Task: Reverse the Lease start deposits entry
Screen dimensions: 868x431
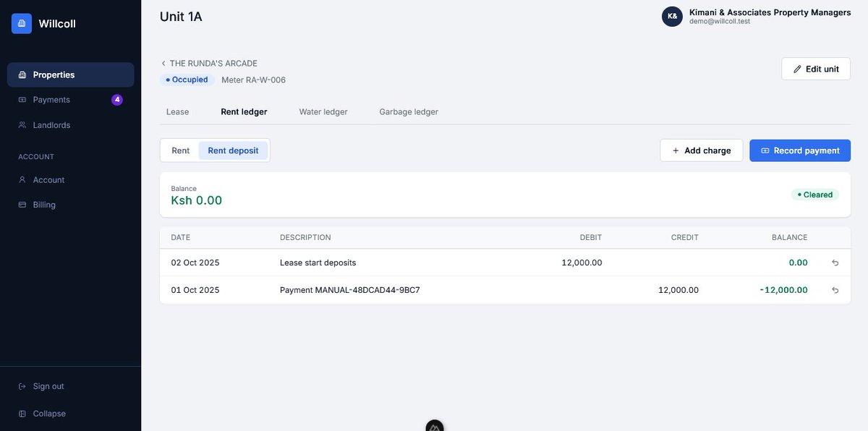Action: click(835, 263)
